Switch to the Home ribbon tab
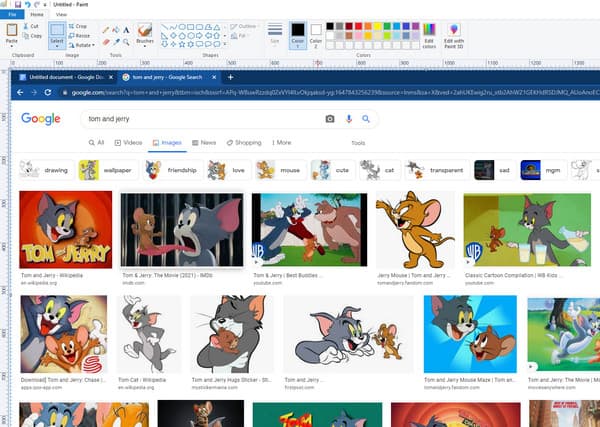 tap(37, 15)
